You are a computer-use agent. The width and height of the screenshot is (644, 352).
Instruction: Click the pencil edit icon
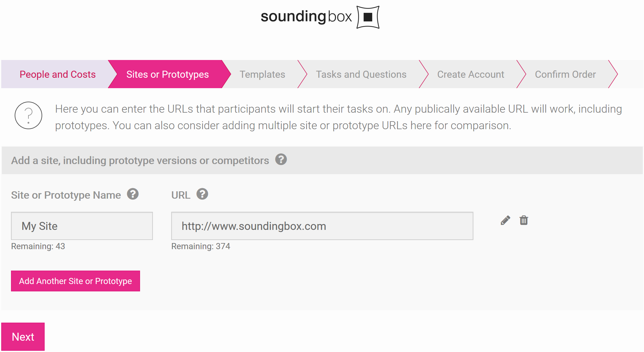point(505,220)
